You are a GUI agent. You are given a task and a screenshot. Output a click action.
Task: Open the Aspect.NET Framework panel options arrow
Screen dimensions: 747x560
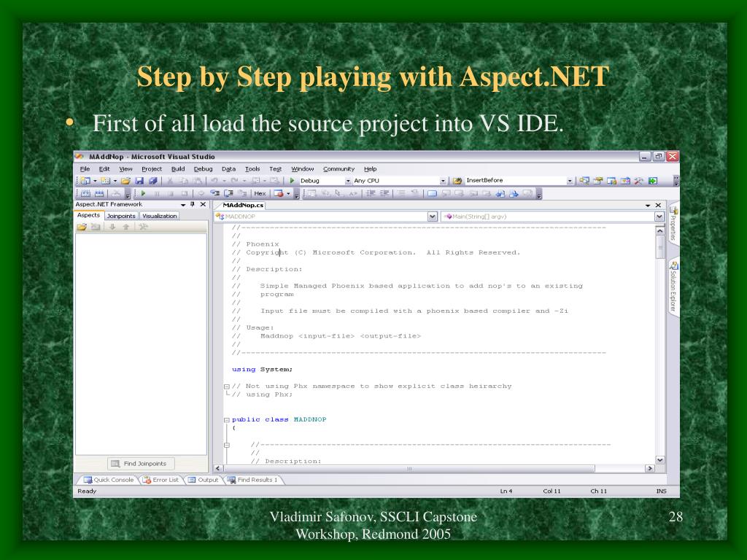pos(183,205)
